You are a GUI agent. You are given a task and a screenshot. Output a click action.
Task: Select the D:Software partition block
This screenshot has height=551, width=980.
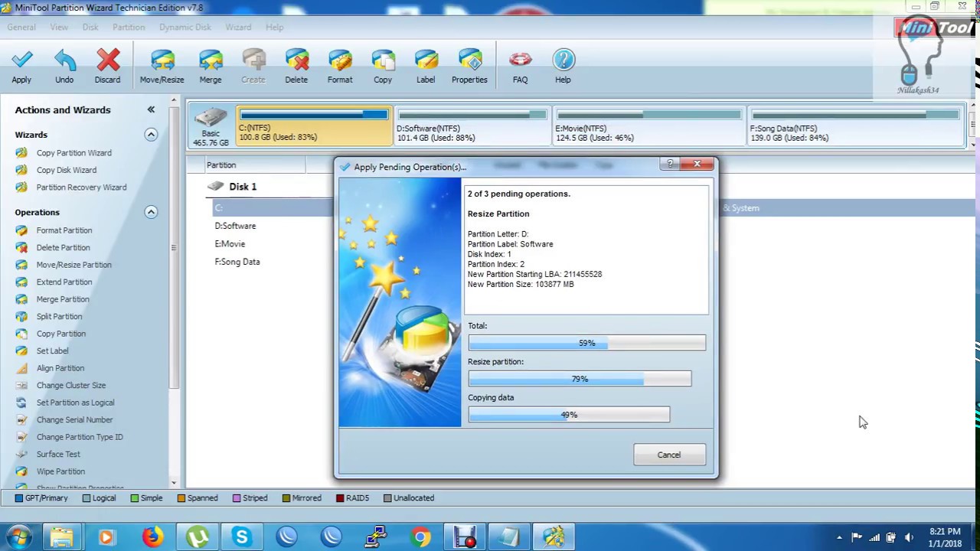[472, 126]
